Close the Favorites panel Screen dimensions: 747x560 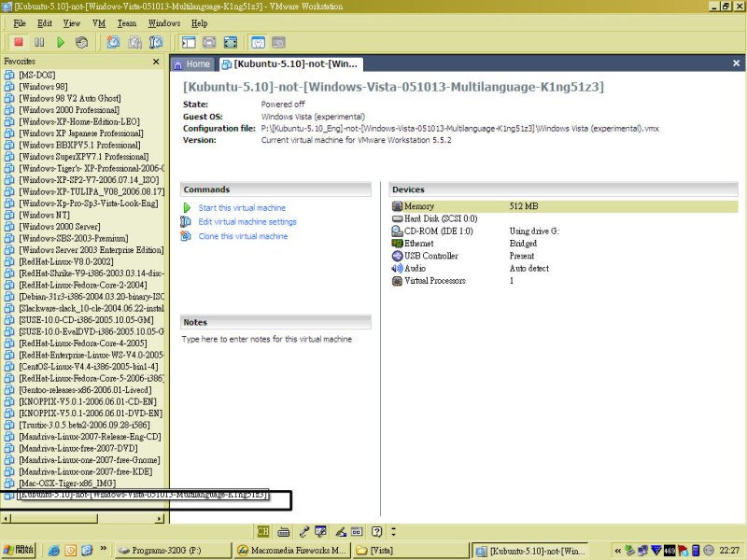pyautogui.click(x=156, y=62)
